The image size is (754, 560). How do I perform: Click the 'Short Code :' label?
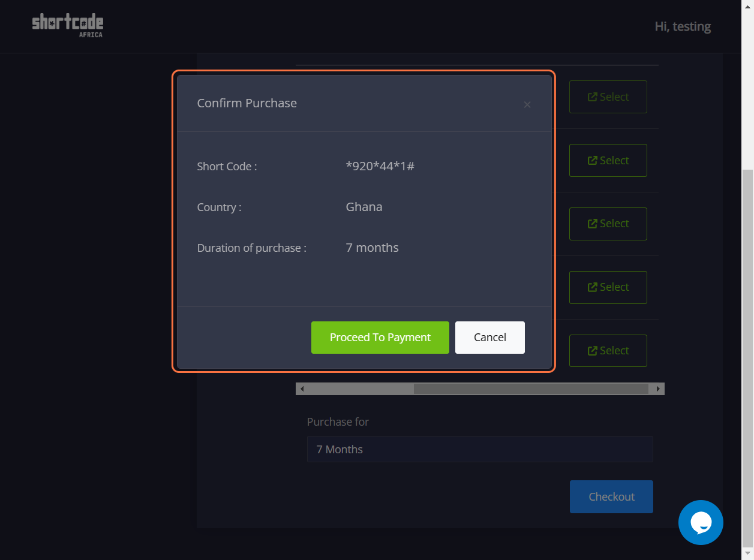[x=227, y=167]
